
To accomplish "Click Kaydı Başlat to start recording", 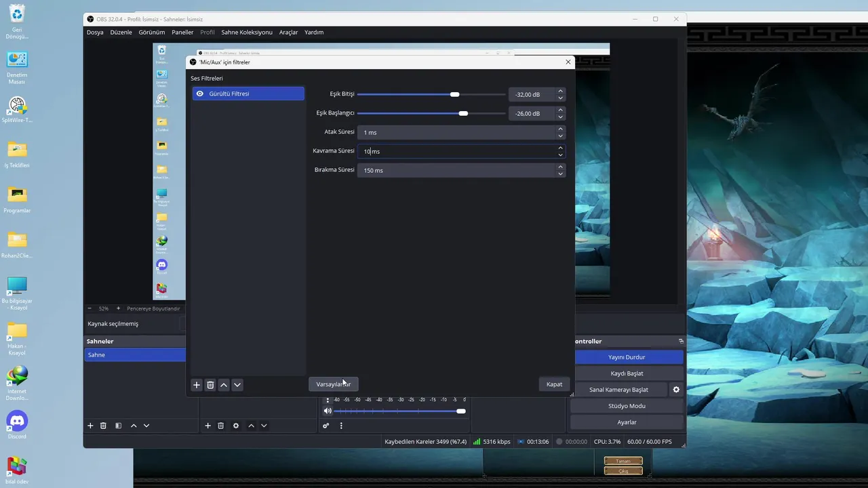I will click(x=627, y=373).
